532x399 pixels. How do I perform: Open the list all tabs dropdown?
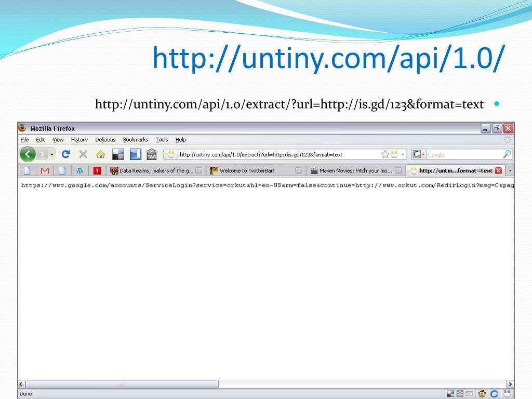tap(510, 170)
